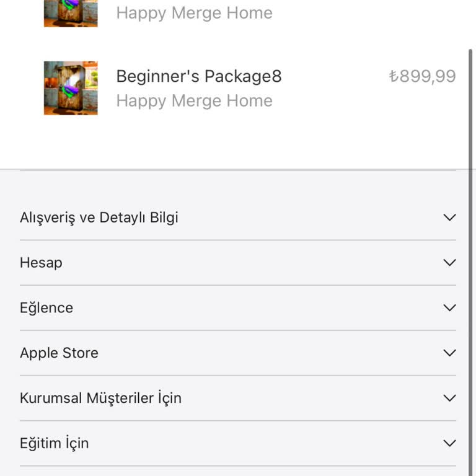This screenshot has height=476, width=476.
Task: Expand the Apple Store chevron
Action: click(450, 353)
